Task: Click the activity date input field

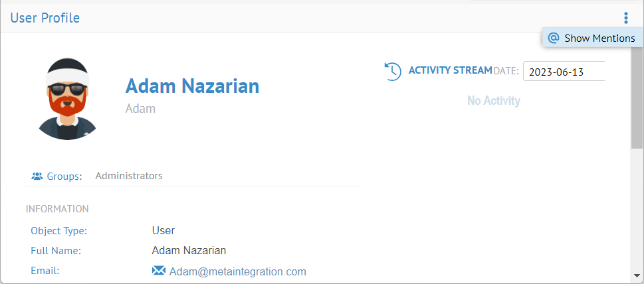Action: click(564, 72)
